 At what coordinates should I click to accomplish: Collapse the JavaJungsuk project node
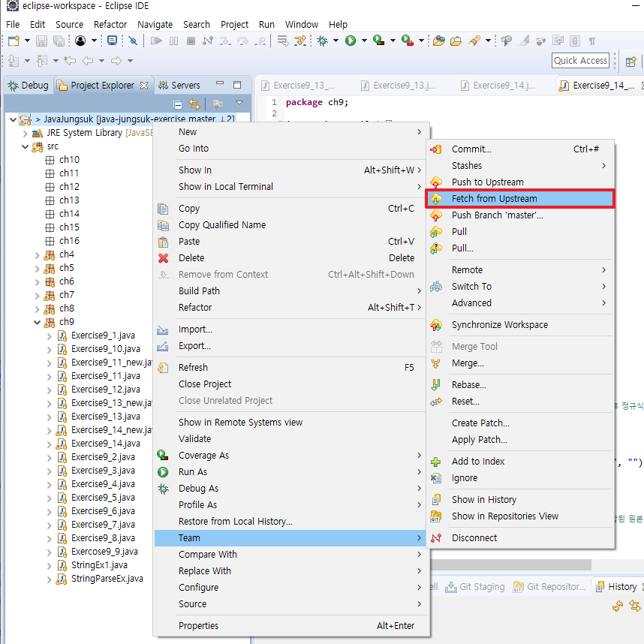click(14, 119)
